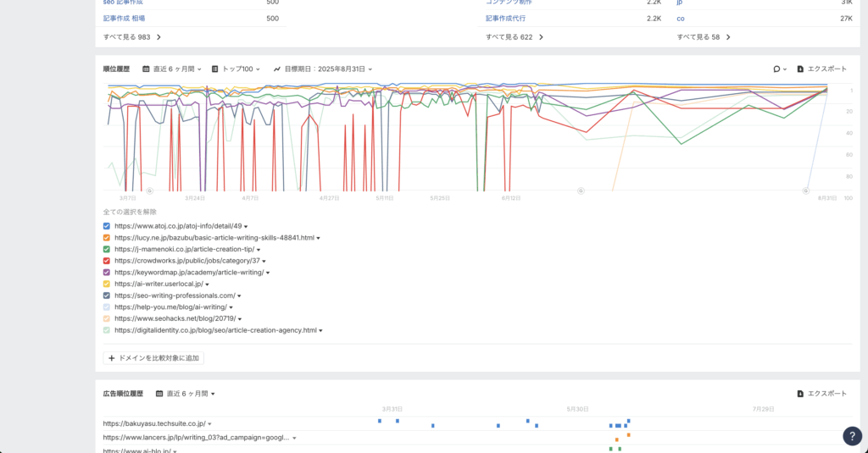
Task: Click the 広告順位履歴 section title
Action: 123,394
